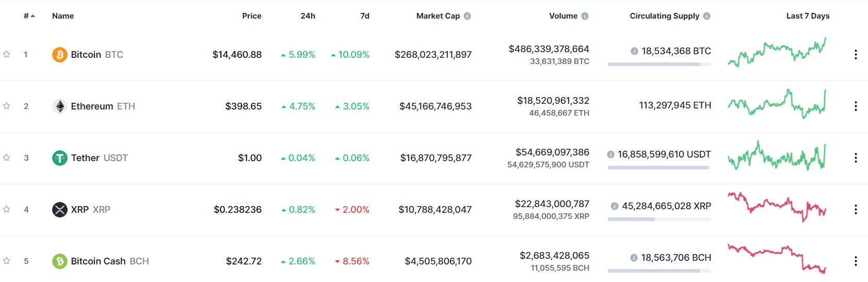
Task: Open more options for Tether row
Action: tap(856, 158)
